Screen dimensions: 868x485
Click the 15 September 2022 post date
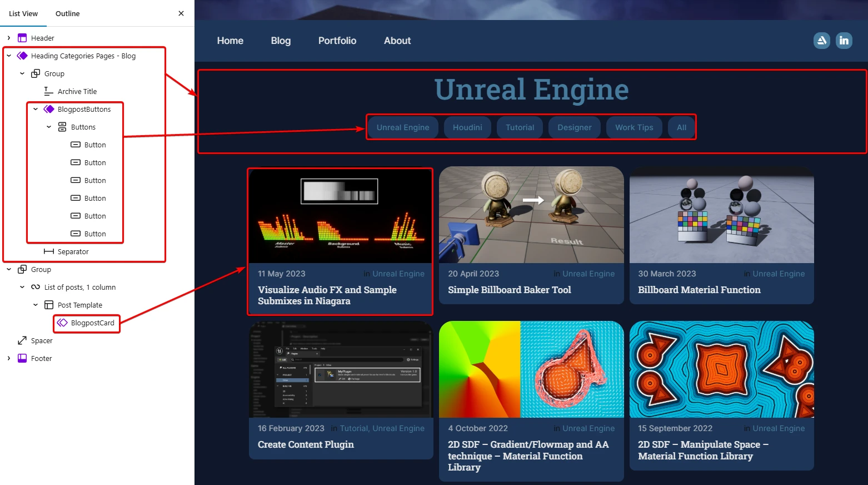click(x=675, y=428)
